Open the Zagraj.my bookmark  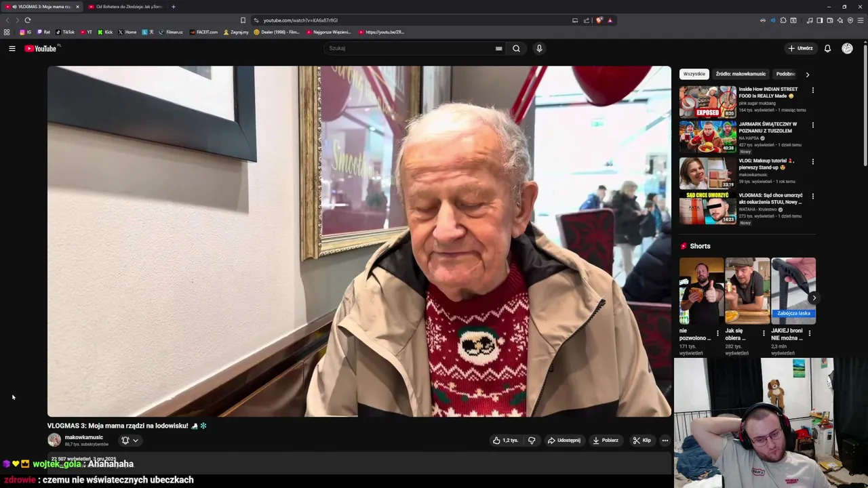tap(236, 32)
